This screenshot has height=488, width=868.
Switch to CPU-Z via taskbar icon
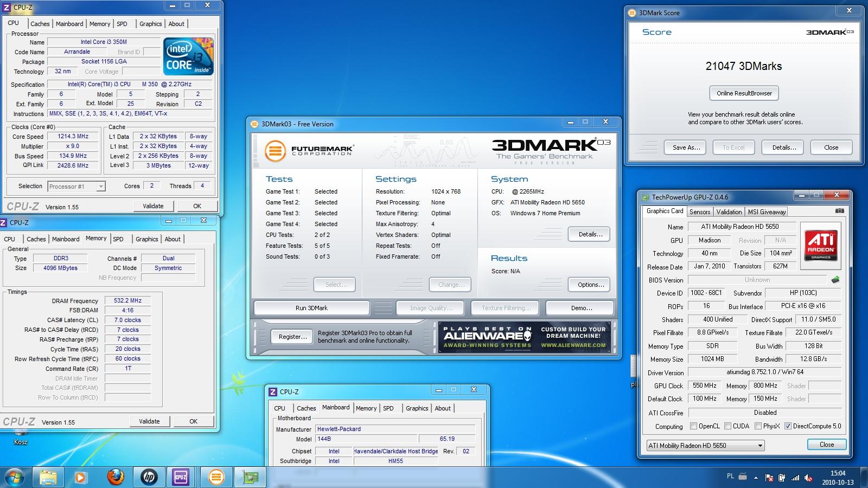pos(181,477)
